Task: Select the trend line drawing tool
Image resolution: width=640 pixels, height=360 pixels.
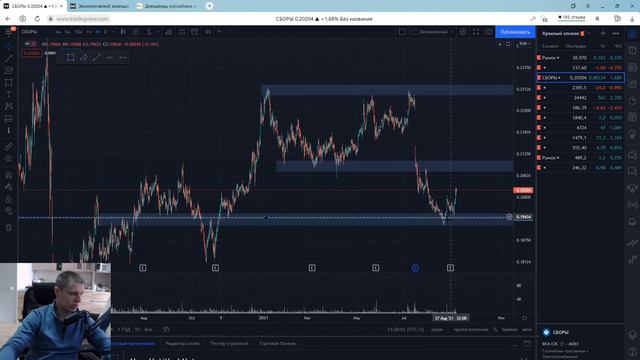Action: click(x=9, y=58)
